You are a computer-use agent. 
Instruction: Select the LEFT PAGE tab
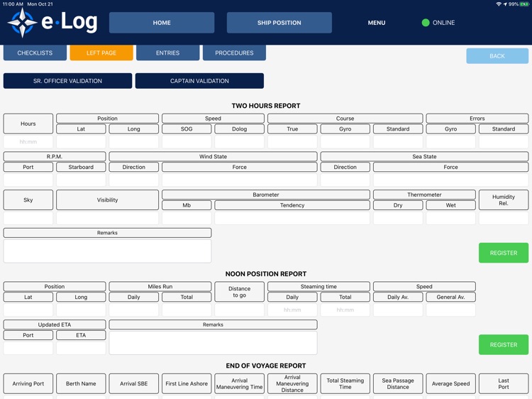click(101, 53)
